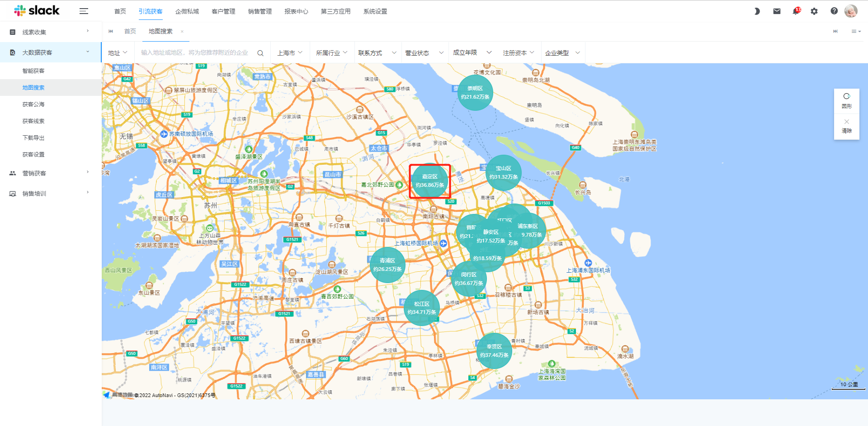Click the 崇明区 map cluster bubble

(x=475, y=93)
